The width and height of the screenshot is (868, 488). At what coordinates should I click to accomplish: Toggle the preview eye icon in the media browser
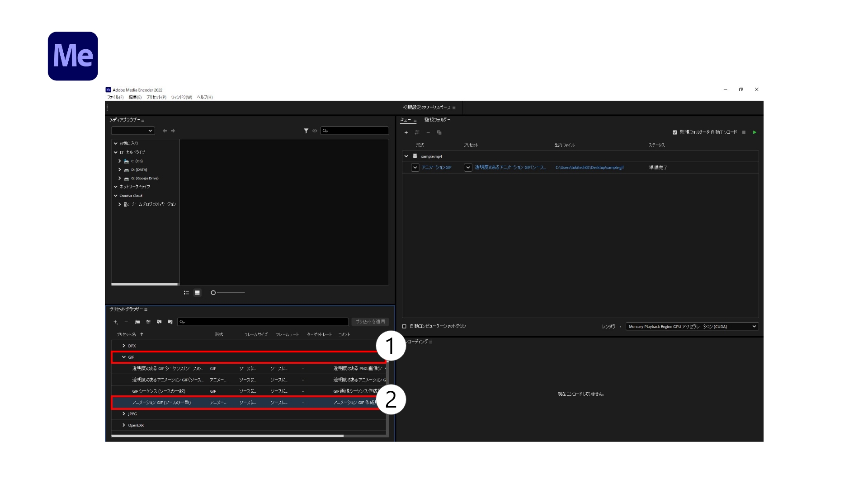[315, 131]
